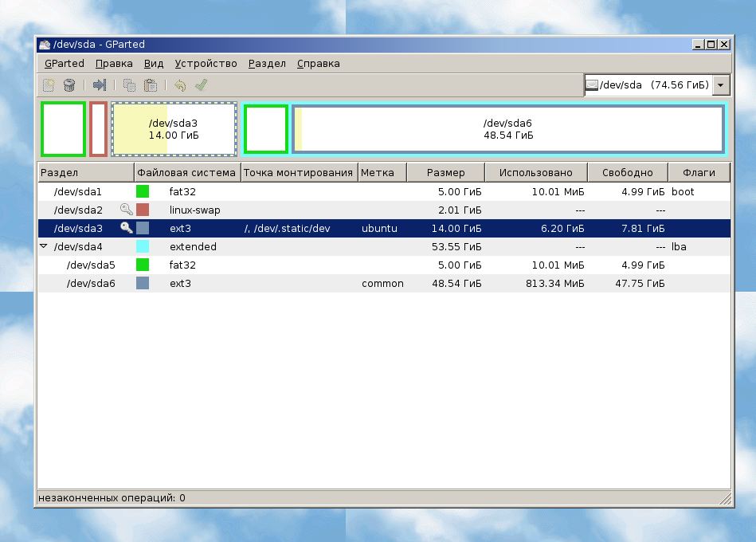Click the lock key icon on /dev/sda2 row

[127, 210]
